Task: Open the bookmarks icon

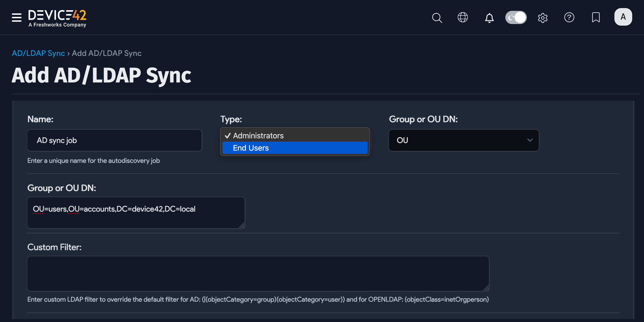Action: point(596,17)
